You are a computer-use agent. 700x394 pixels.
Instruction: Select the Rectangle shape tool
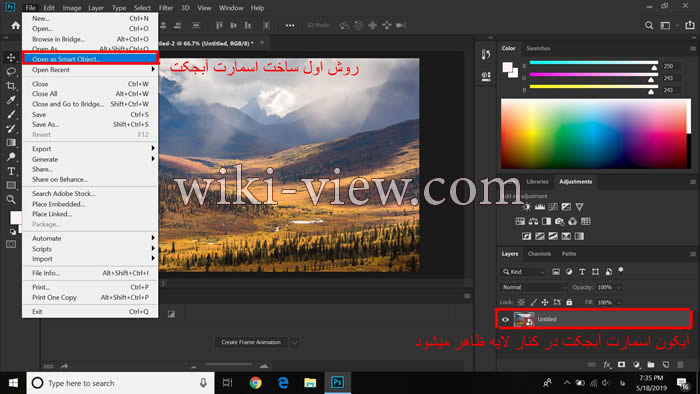point(11,185)
